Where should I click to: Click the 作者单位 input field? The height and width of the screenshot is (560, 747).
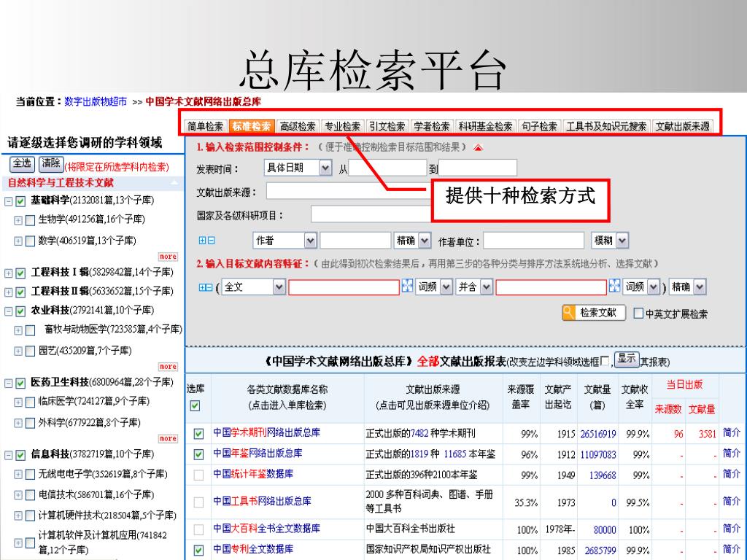pyautogui.click(x=534, y=241)
